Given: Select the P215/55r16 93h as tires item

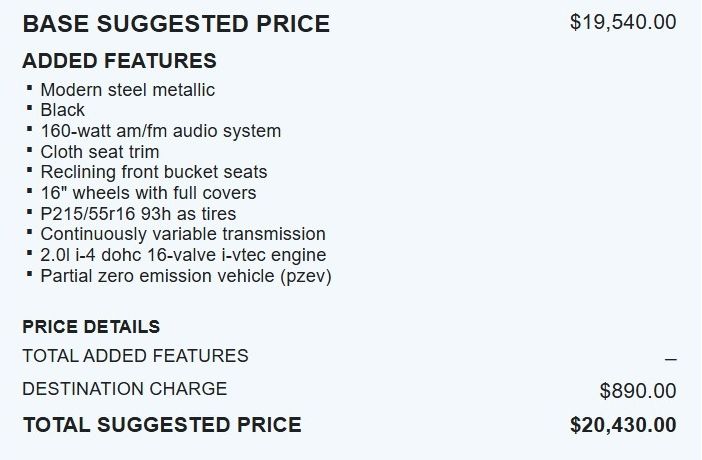Looking at the screenshot, I should coord(138,214).
